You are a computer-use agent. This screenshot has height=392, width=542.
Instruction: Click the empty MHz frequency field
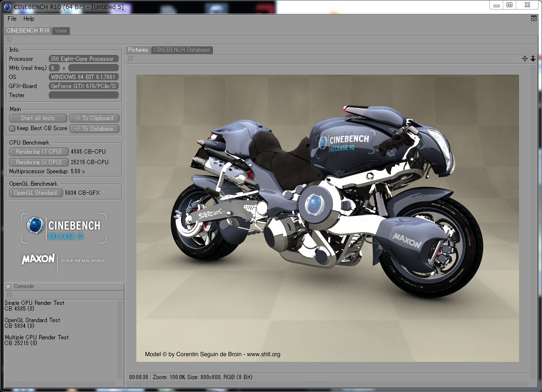(x=93, y=68)
